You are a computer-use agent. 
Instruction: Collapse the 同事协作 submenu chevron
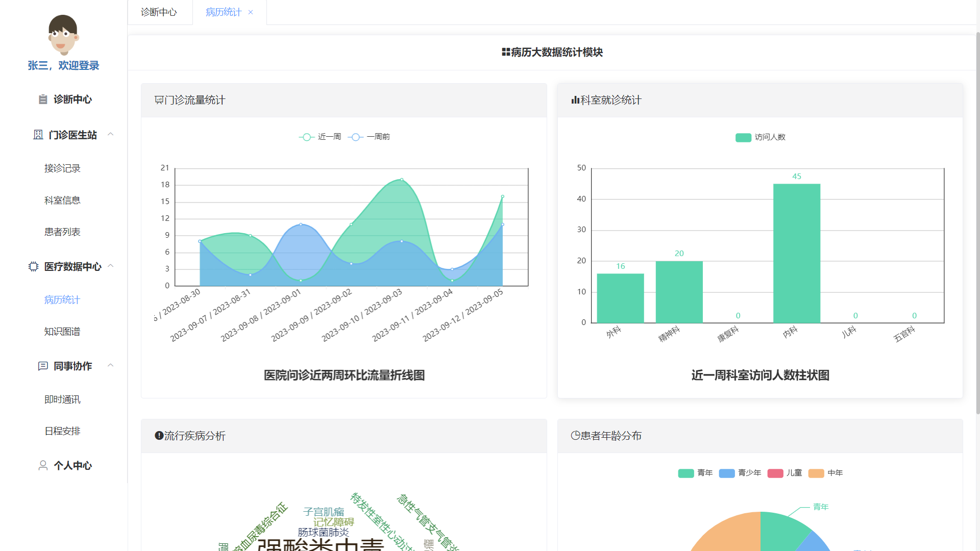pyautogui.click(x=110, y=365)
